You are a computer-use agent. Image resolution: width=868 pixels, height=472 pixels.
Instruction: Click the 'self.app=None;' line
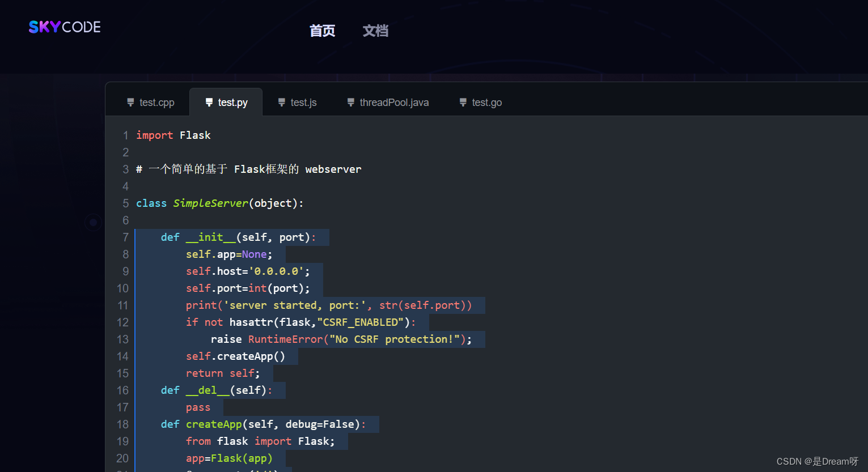click(x=229, y=254)
